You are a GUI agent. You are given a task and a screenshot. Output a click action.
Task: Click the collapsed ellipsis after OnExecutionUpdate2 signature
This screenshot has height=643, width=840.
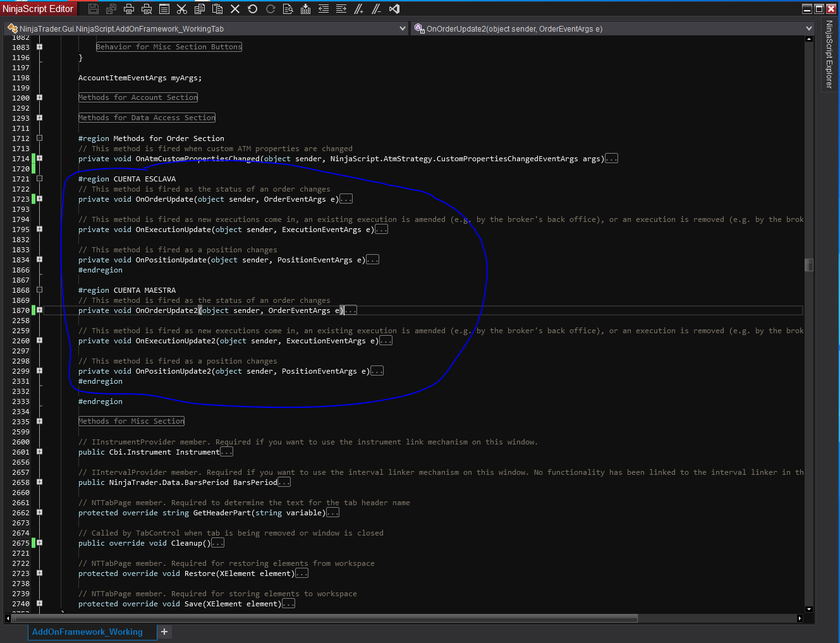tap(386, 340)
